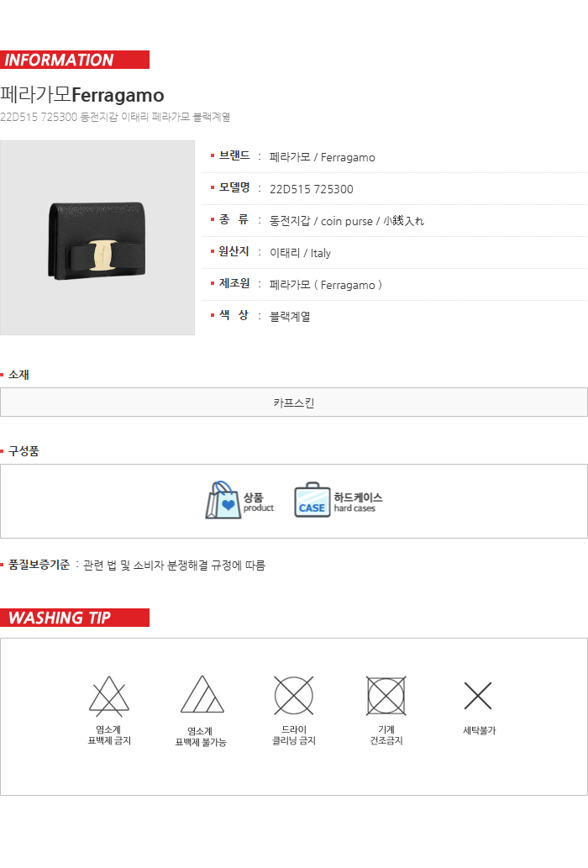Image resolution: width=588 pixels, height=868 pixels.
Task: Click the crossed square machine dry prohibited icon
Action: [x=386, y=695]
